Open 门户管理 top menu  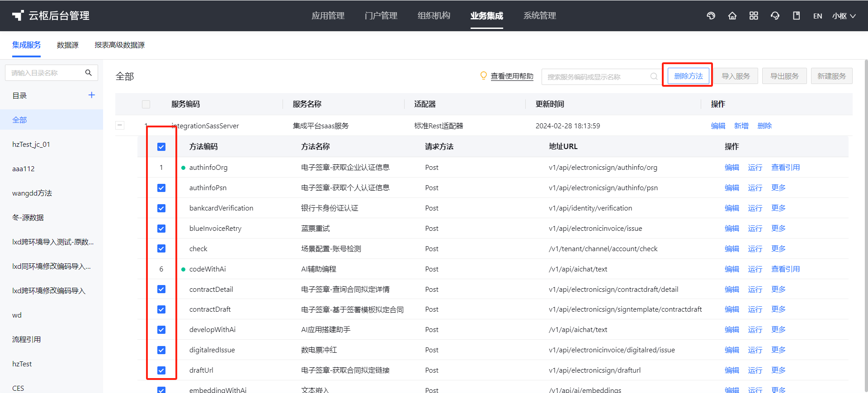(381, 16)
